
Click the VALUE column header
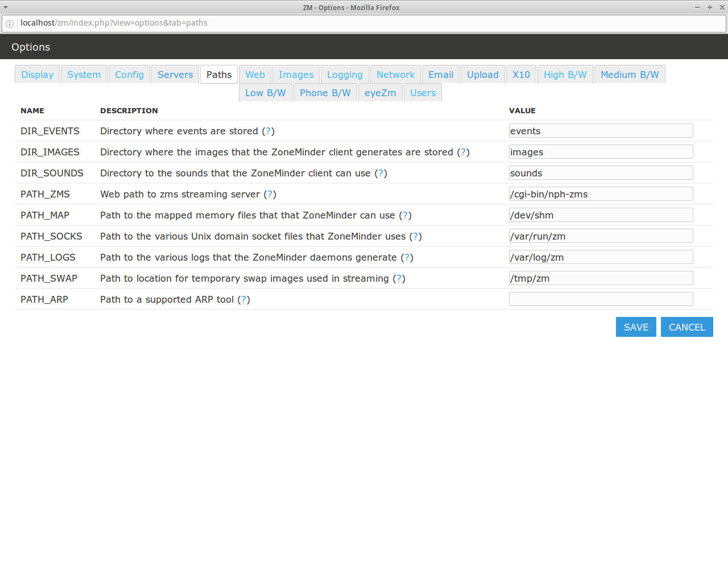(522, 110)
